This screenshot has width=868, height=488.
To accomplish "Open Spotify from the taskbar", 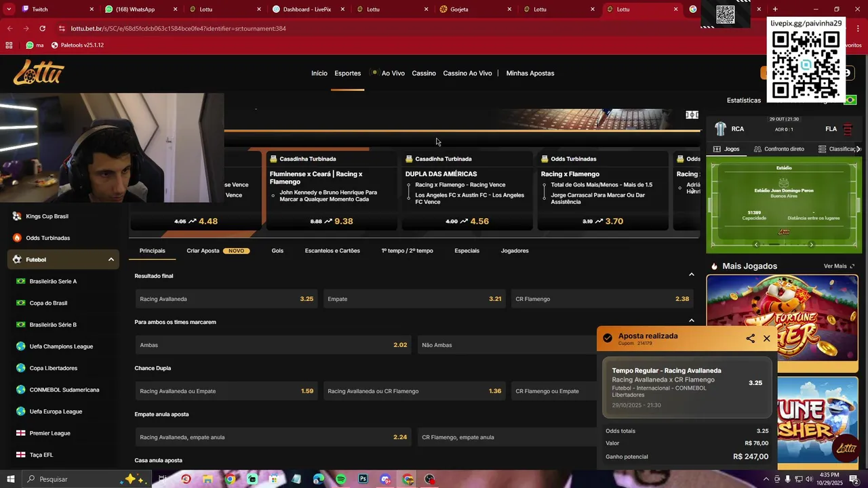I will click(x=340, y=479).
